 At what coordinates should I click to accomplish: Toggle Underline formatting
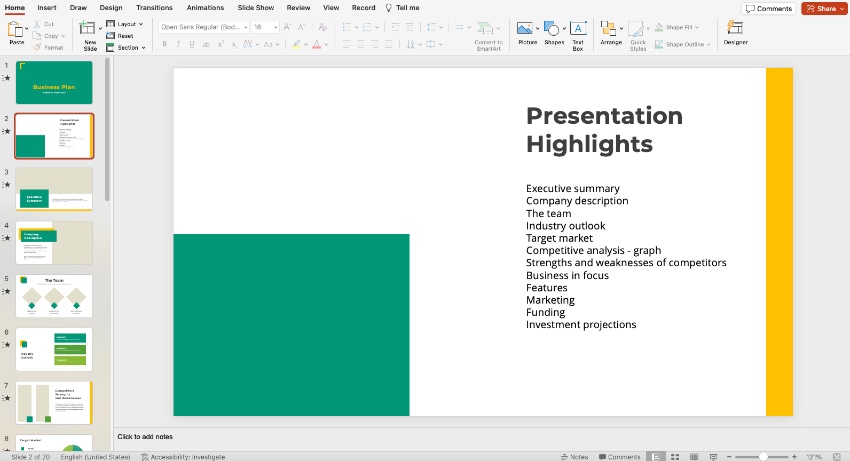(192, 44)
